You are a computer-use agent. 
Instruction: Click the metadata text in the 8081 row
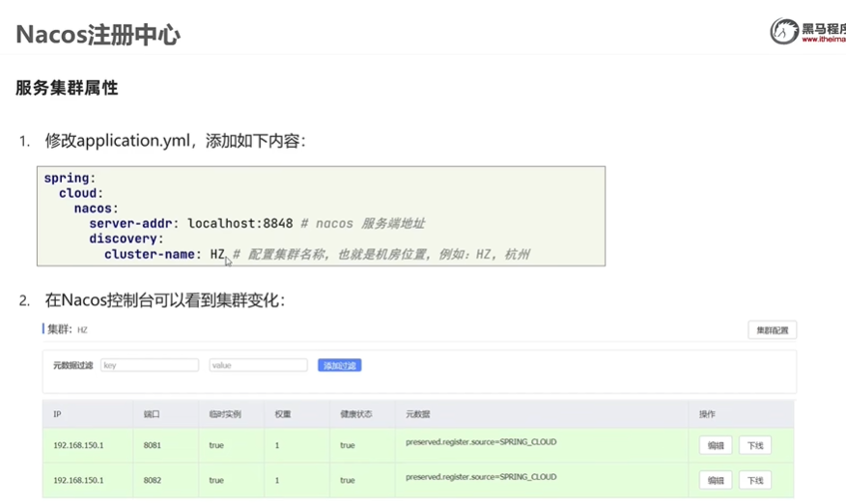point(481,442)
